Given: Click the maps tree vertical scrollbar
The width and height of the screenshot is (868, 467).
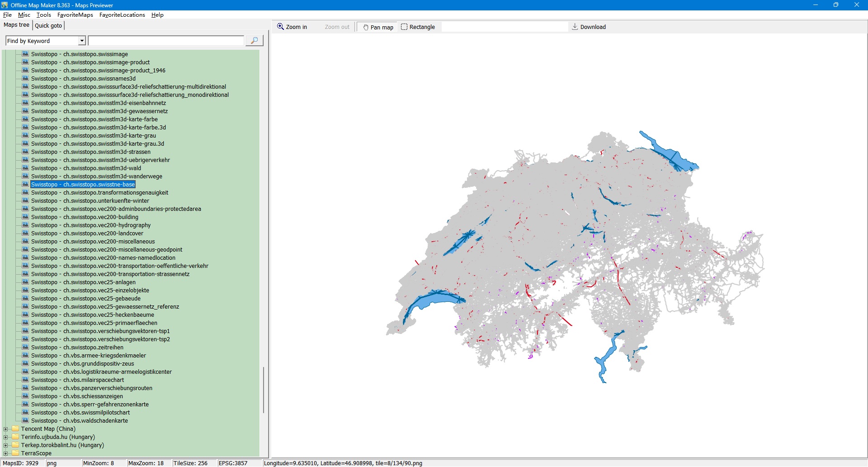Looking at the screenshot, I should (263, 389).
